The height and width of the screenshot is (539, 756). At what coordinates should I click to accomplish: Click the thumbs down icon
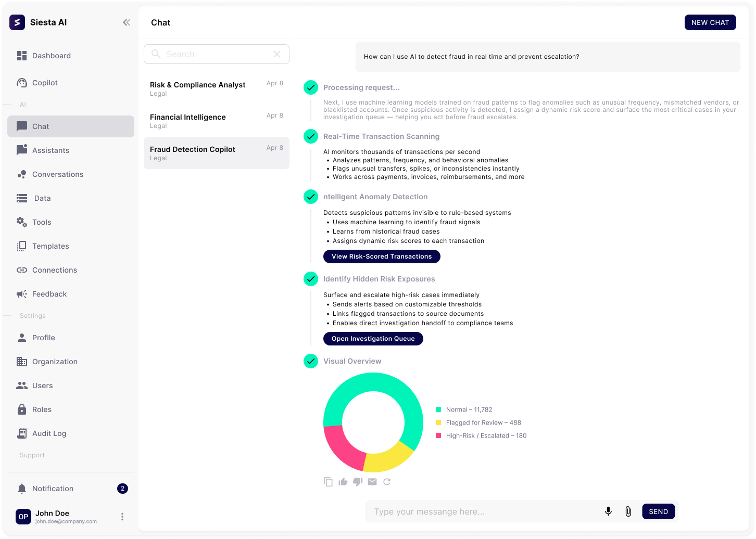(x=357, y=482)
